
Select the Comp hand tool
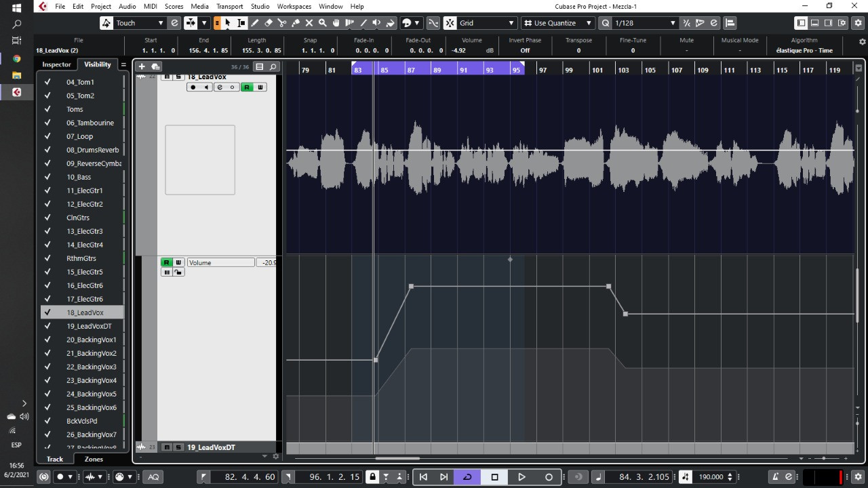(336, 23)
